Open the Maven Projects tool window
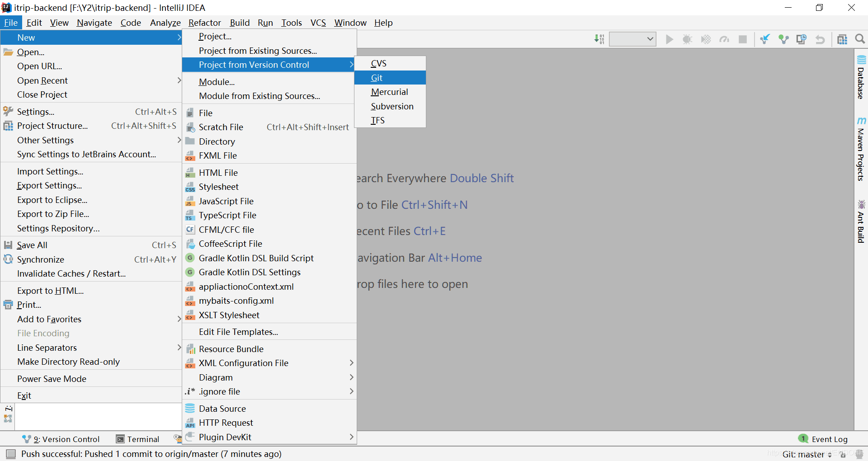868x461 pixels. point(861,149)
